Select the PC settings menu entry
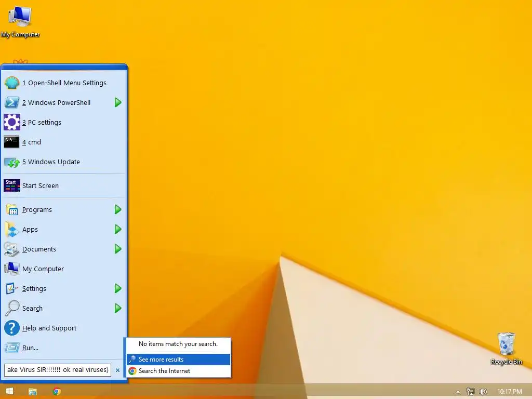 pyautogui.click(x=64, y=122)
